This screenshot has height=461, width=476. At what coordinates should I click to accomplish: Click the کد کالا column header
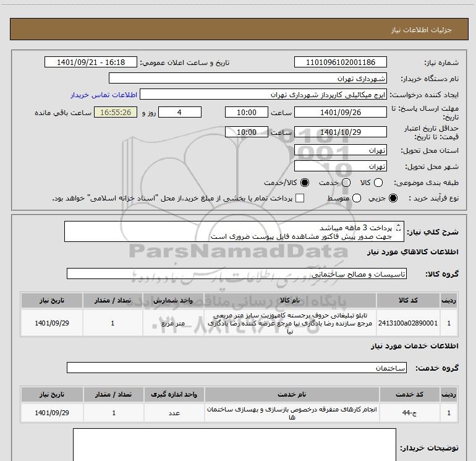click(408, 300)
